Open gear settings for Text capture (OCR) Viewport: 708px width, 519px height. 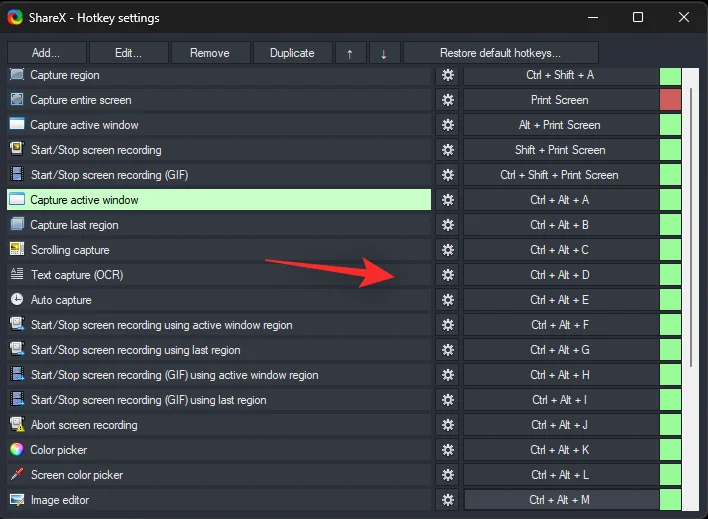point(447,275)
